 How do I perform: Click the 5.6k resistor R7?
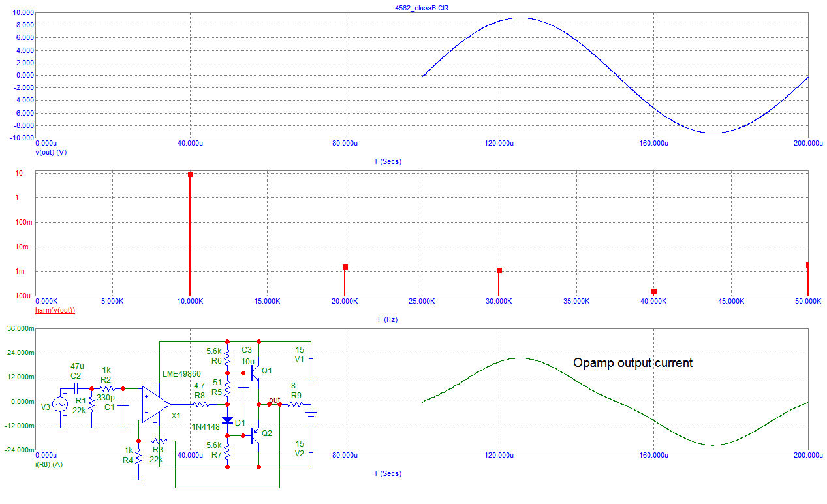pyautogui.click(x=227, y=451)
